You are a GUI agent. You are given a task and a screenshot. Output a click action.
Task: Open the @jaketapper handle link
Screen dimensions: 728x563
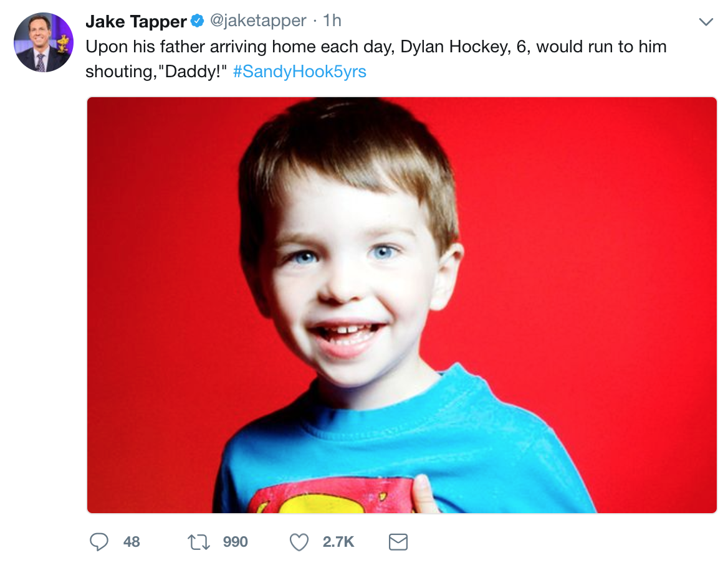[x=258, y=21]
